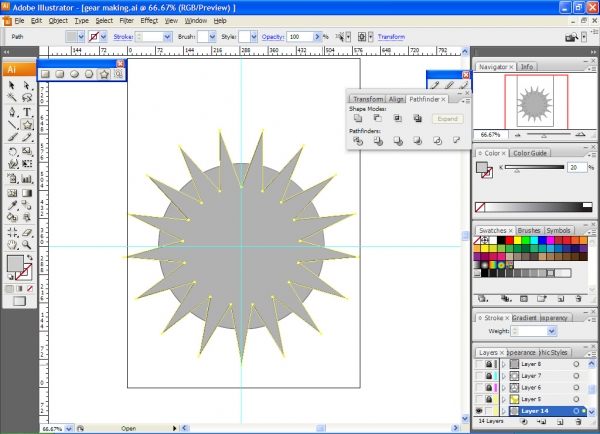Select the Direct Selection tool
This screenshot has height=434, width=600.
26,85
